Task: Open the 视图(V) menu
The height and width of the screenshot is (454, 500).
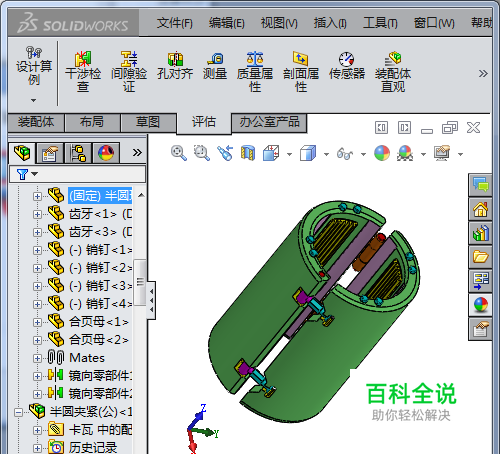Action: [x=279, y=23]
